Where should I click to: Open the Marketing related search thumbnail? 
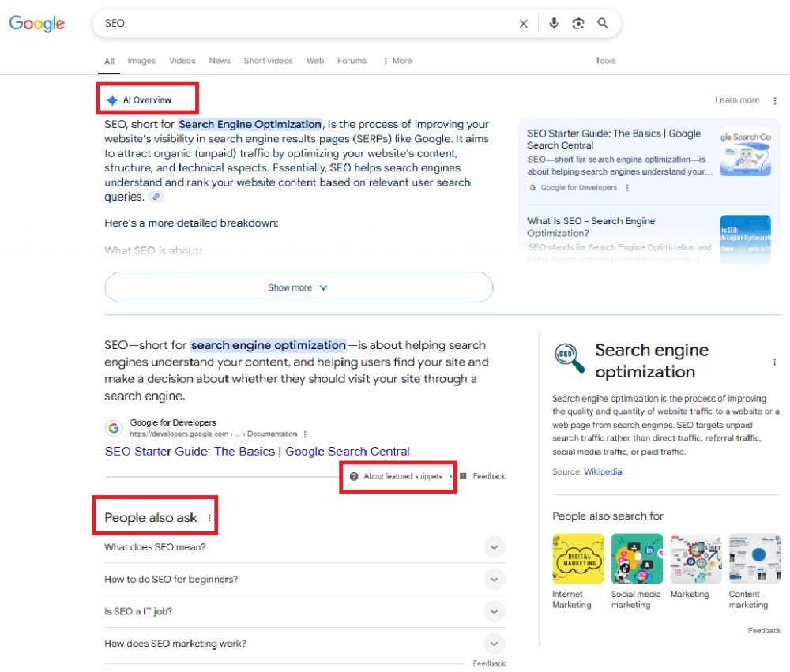click(x=696, y=558)
